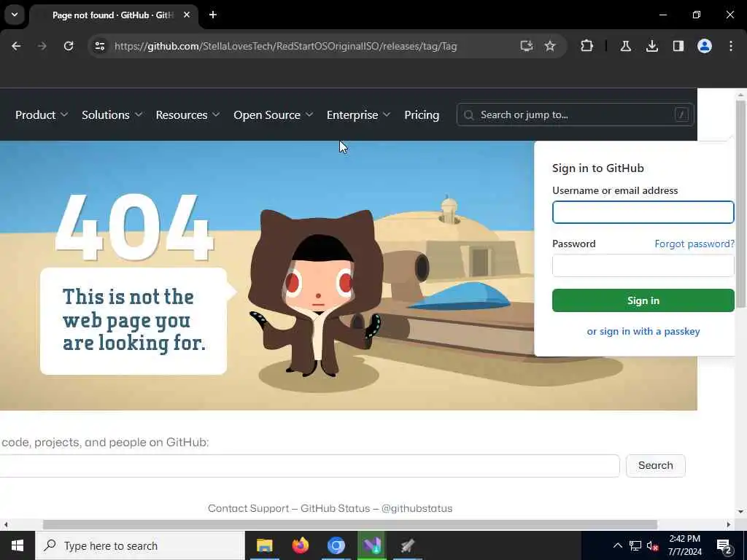
Task: Click the install app icon in address bar
Action: (x=526, y=46)
